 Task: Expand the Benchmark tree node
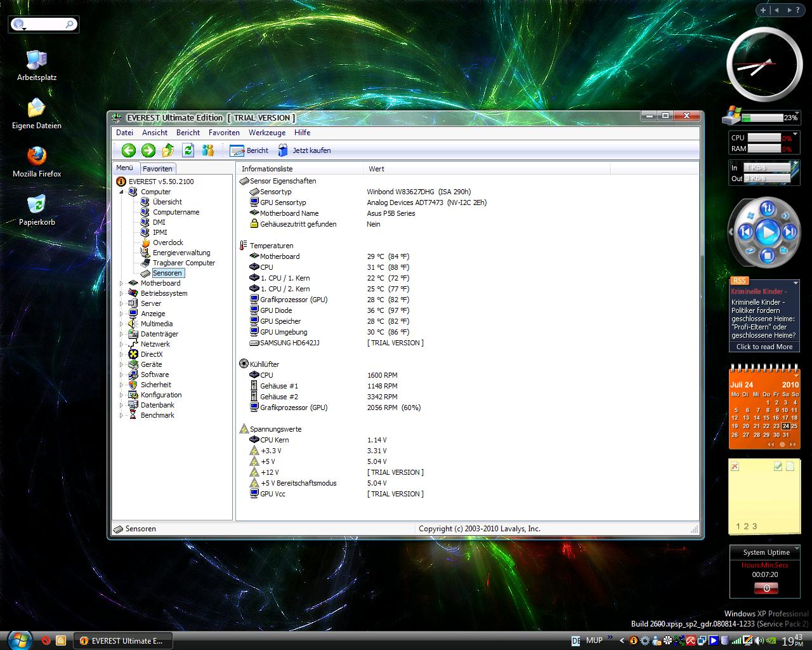click(x=122, y=415)
